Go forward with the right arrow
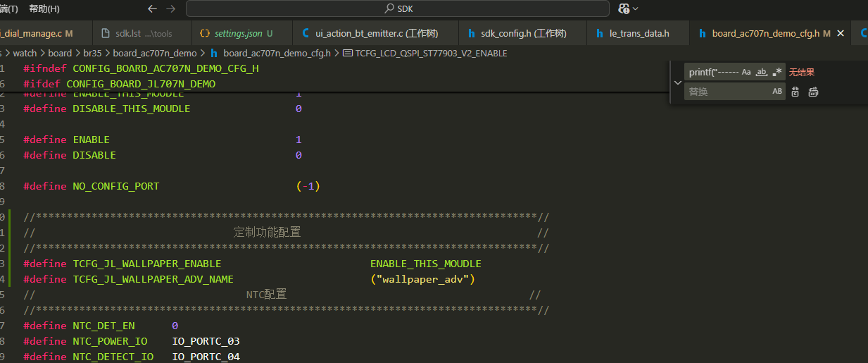 pos(170,8)
